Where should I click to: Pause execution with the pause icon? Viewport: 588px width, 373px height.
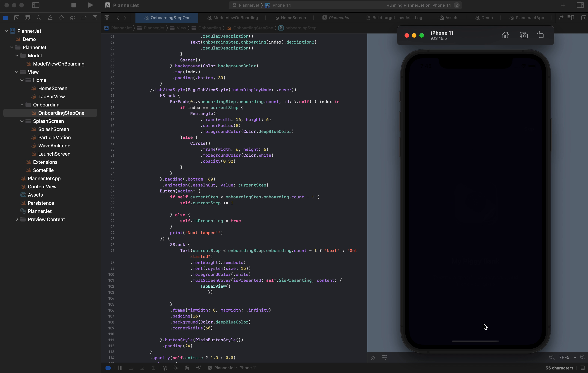(x=120, y=368)
